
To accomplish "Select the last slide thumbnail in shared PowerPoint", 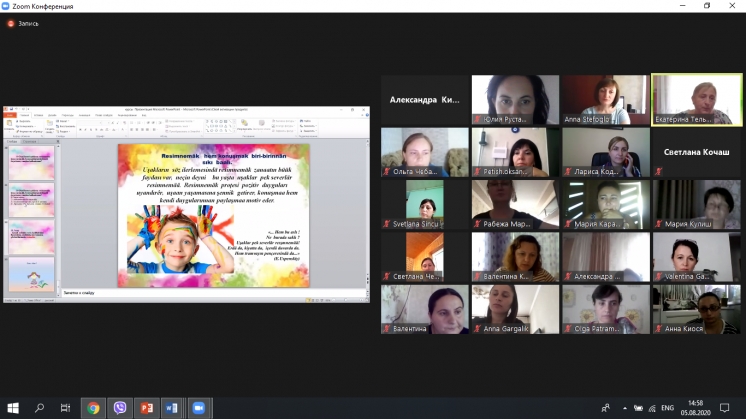I will click(x=31, y=273).
